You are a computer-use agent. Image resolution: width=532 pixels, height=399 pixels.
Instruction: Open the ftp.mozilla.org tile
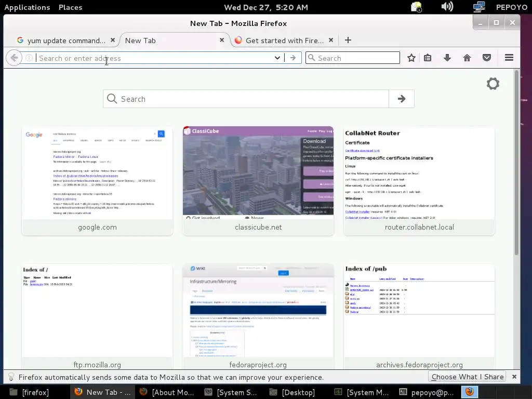(97, 317)
